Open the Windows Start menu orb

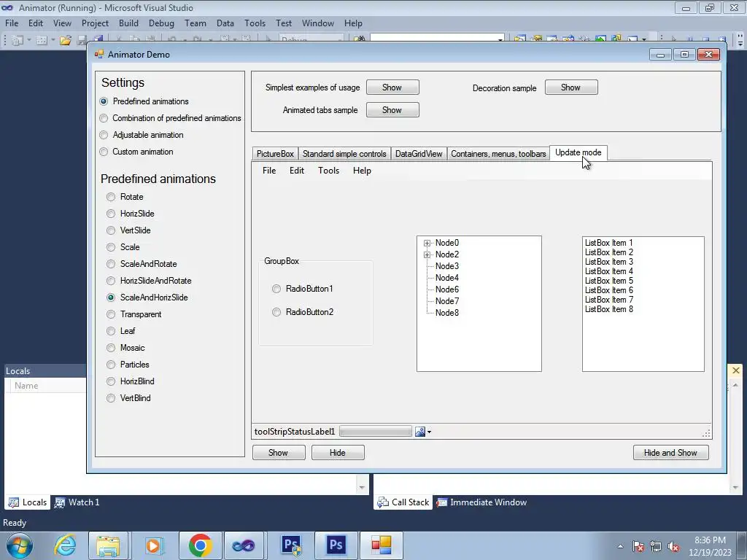(x=20, y=545)
